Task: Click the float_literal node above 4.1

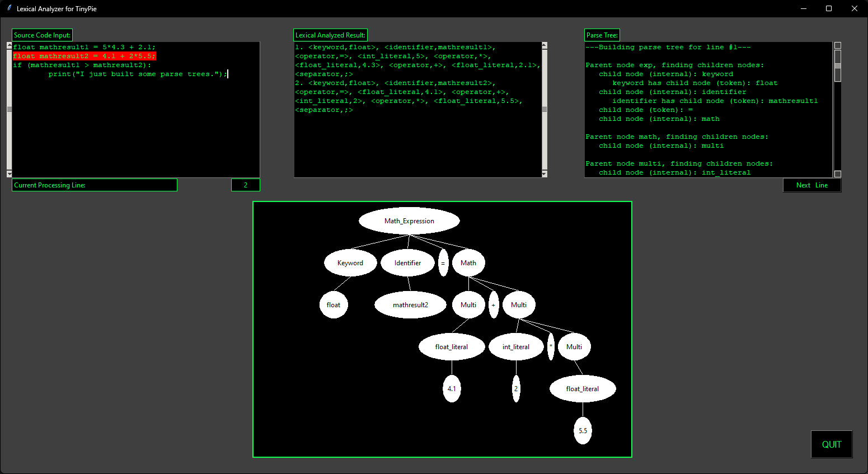Action: (x=452, y=347)
